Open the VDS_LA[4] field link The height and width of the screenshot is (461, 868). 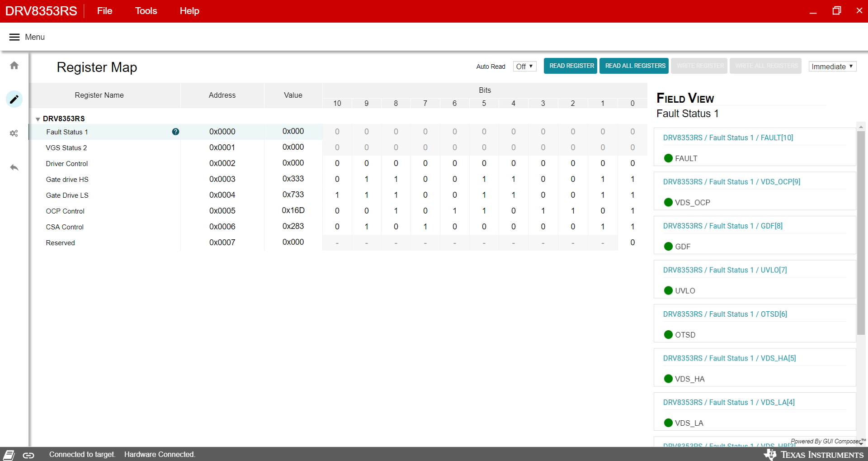pos(729,402)
